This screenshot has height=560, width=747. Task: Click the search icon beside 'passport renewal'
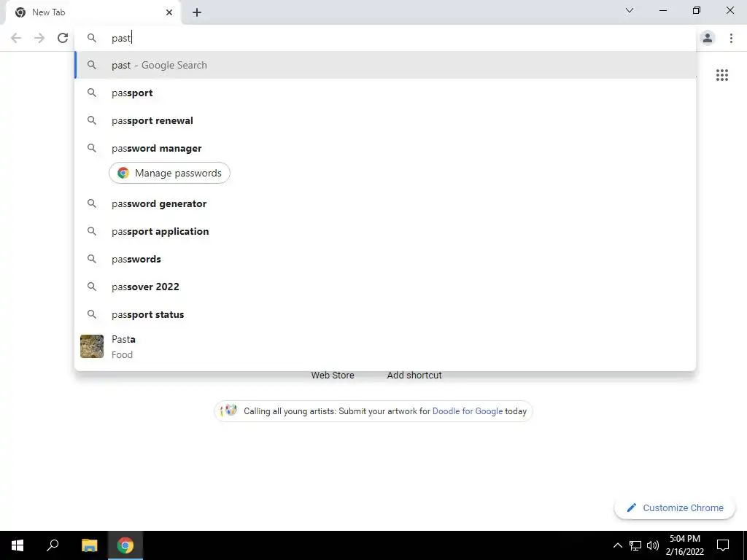pyautogui.click(x=92, y=120)
